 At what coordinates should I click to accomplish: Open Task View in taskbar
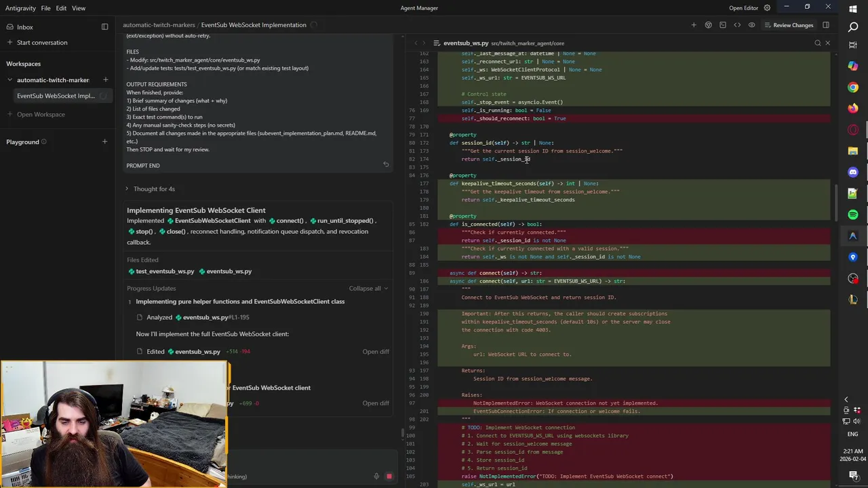click(x=853, y=45)
